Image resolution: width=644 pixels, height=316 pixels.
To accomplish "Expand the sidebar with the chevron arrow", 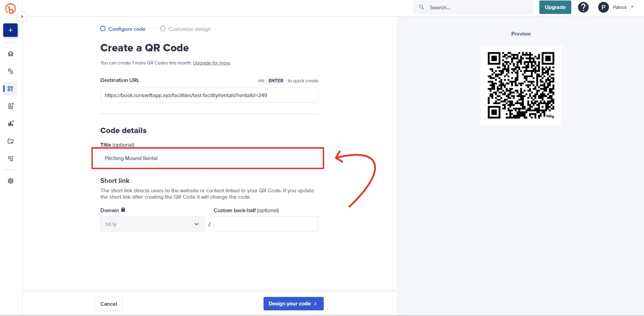I will click(x=22, y=17).
